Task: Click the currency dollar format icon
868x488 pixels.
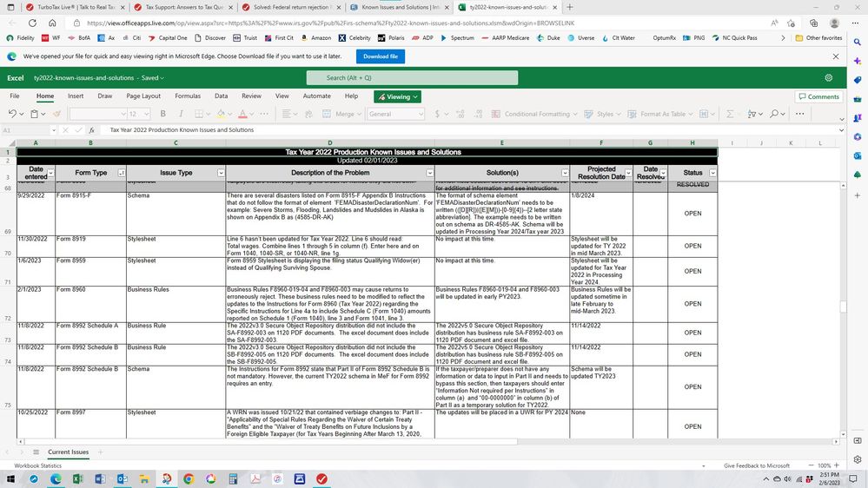Action: point(437,114)
